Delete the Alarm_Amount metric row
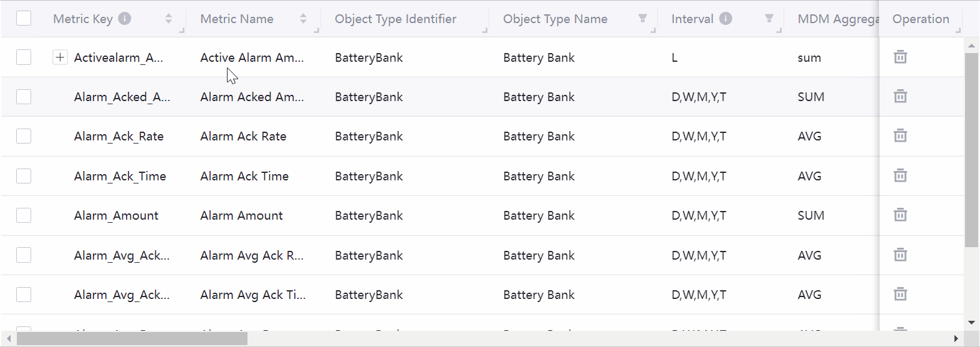980x347 pixels. pyautogui.click(x=900, y=215)
